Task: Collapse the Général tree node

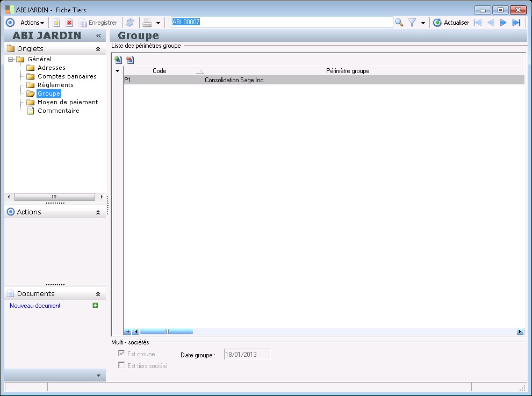Action: [x=10, y=60]
